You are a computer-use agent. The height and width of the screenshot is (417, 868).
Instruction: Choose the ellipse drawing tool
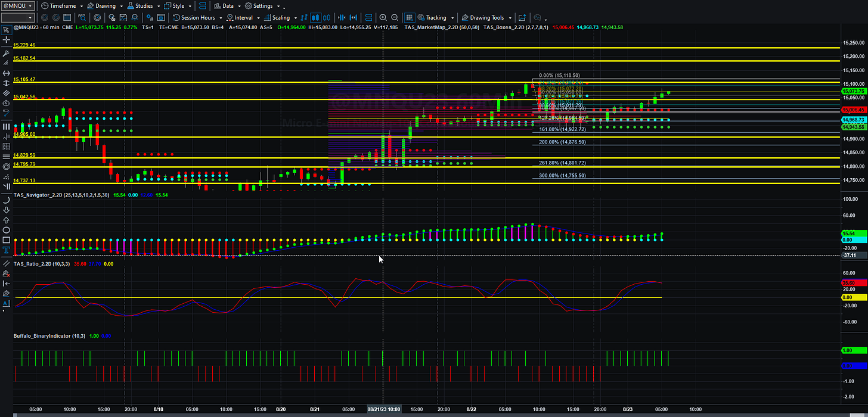pyautogui.click(x=6, y=230)
